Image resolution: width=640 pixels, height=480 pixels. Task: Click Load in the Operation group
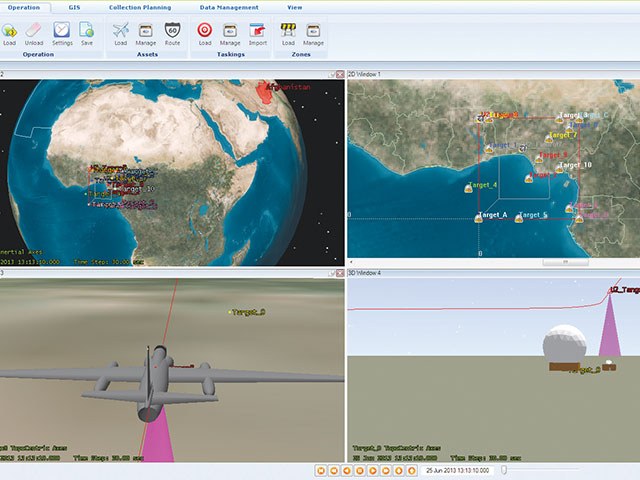point(10,32)
